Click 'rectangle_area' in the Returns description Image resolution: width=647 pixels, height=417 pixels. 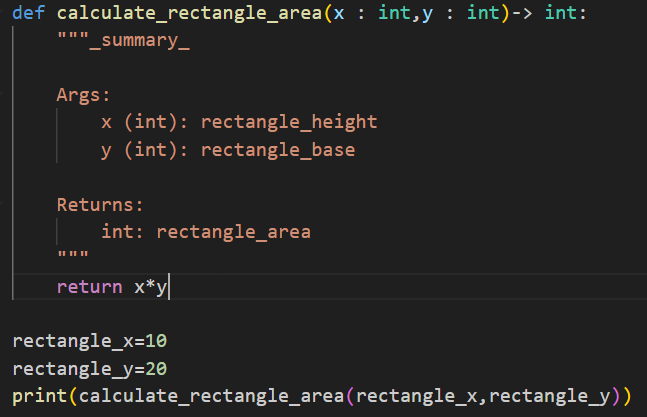(x=234, y=232)
